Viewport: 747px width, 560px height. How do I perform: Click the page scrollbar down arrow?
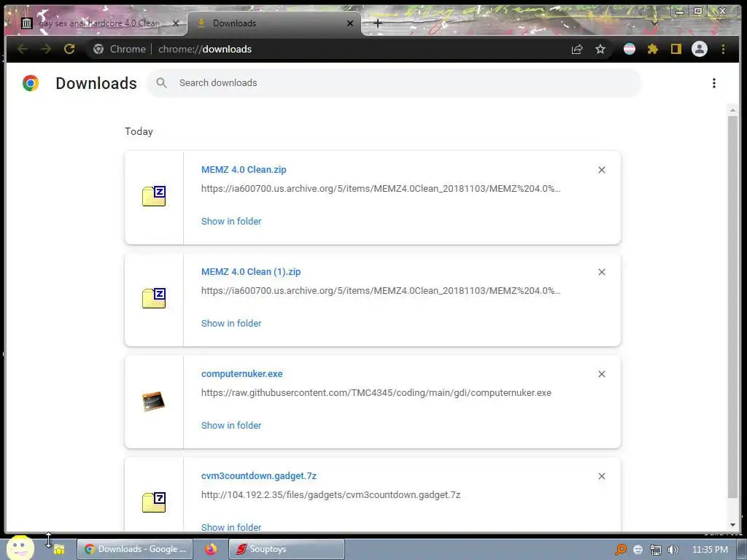[732, 525]
